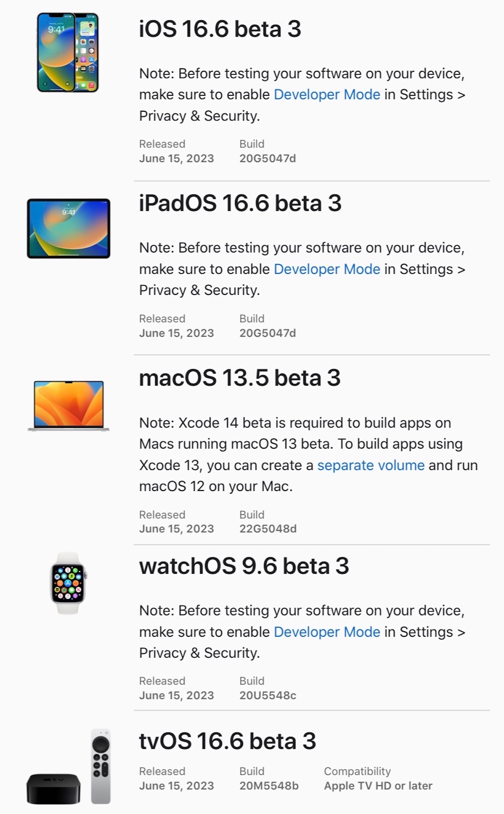Screen dimensions: 504x814
Task: Select the iPad thumbnail beside iPadOS 16.6 beta 3
Action: coord(69,229)
